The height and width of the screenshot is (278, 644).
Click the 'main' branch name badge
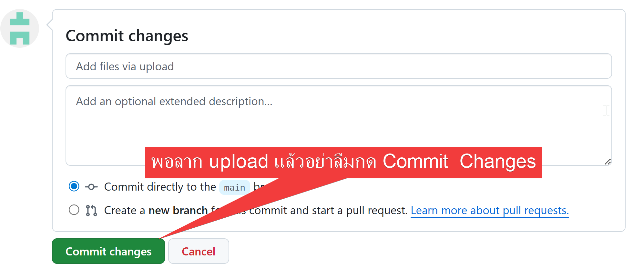(x=234, y=187)
